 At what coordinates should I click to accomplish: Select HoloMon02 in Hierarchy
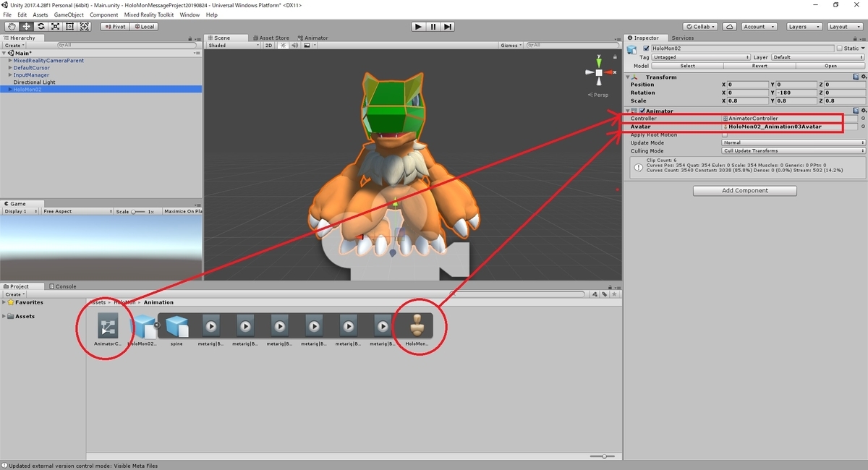click(101, 90)
